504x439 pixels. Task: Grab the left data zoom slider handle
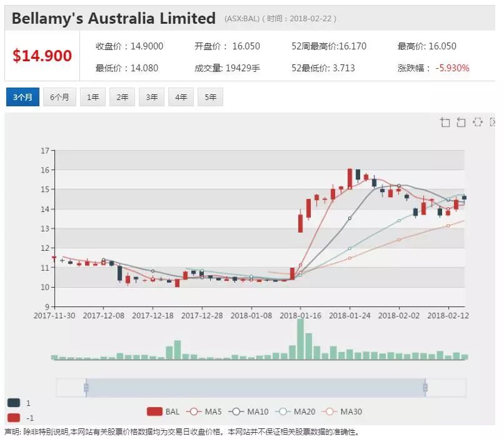pos(86,388)
